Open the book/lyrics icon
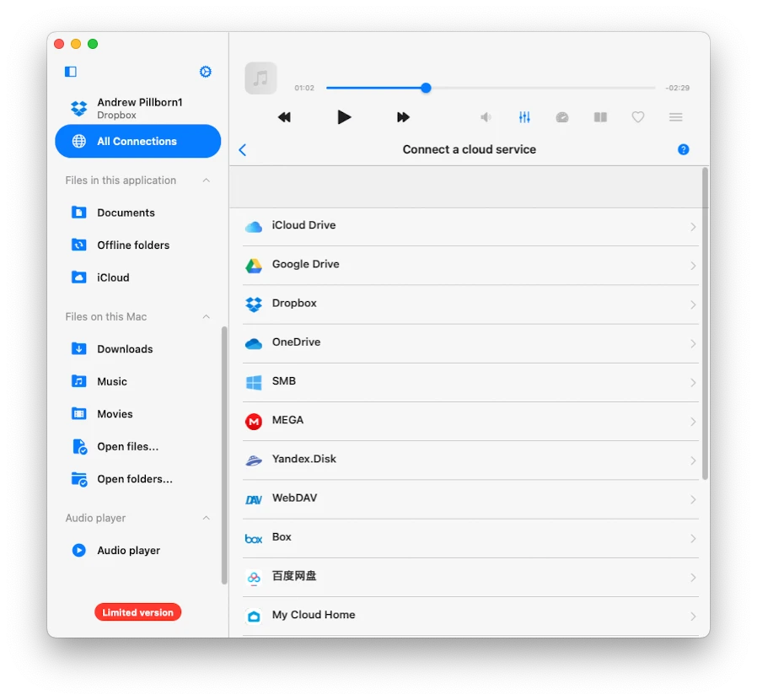The image size is (757, 700). click(x=600, y=117)
